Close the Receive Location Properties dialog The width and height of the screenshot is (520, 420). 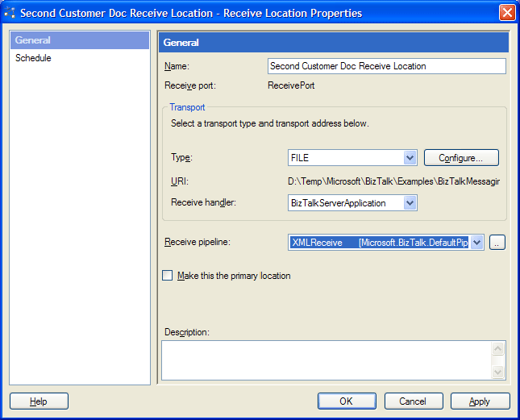pos(507,13)
